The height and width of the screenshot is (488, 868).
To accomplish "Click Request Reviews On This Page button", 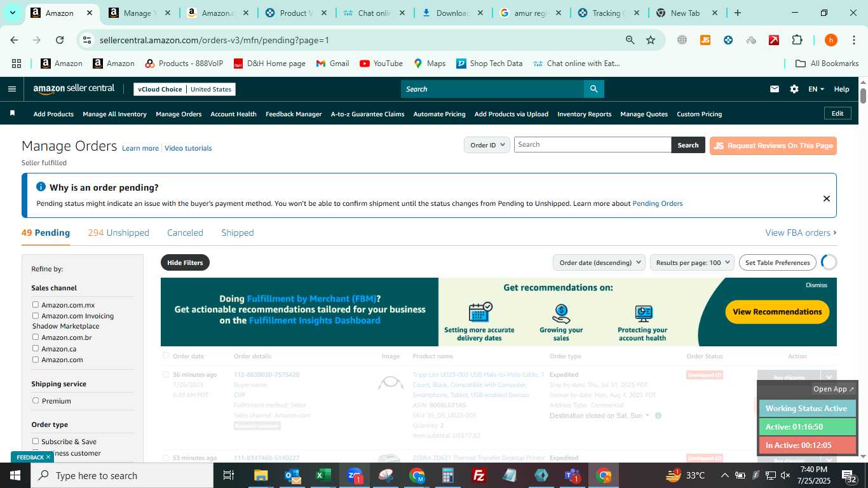I will pyautogui.click(x=773, y=146).
